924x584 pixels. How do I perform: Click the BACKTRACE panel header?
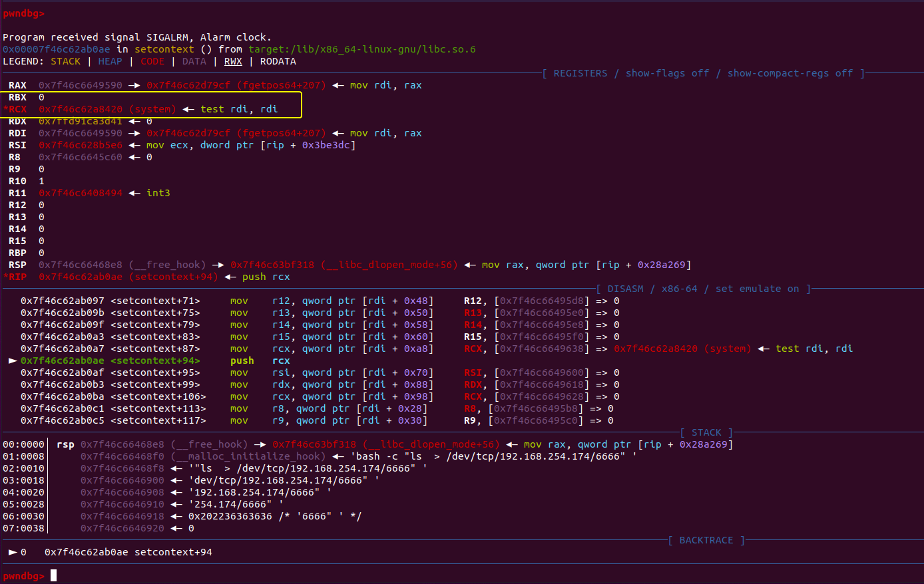click(706, 540)
